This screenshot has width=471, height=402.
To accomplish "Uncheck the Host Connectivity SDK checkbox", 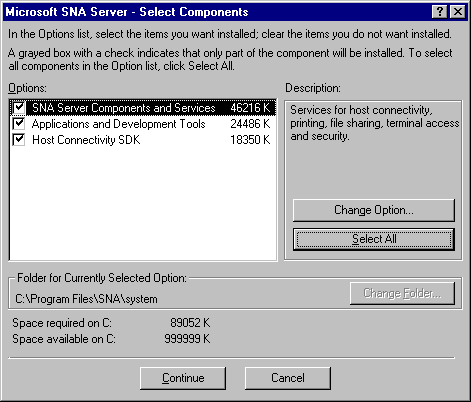I will coord(19,140).
